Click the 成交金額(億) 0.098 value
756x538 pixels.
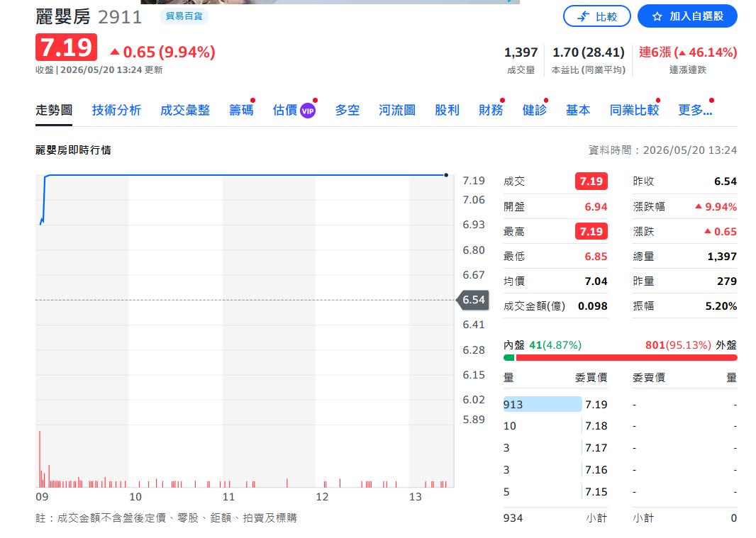click(593, 306)
